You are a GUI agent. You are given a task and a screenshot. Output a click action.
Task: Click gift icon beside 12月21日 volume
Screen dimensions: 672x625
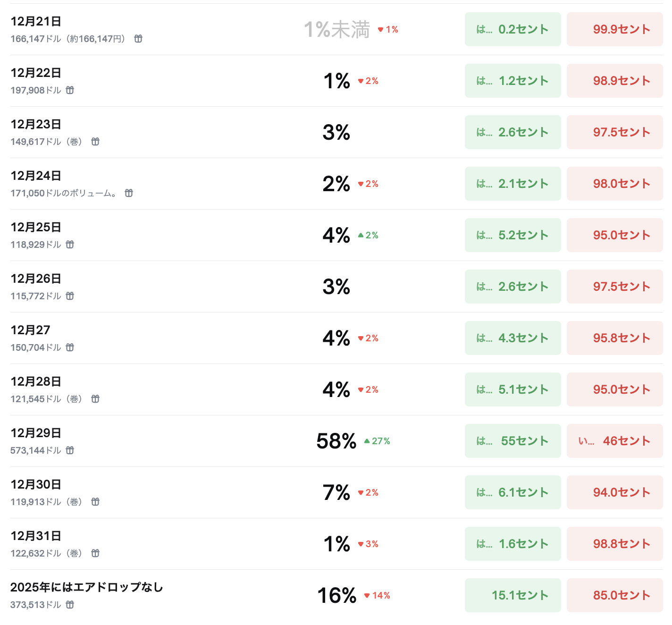(x=138, y=39)
